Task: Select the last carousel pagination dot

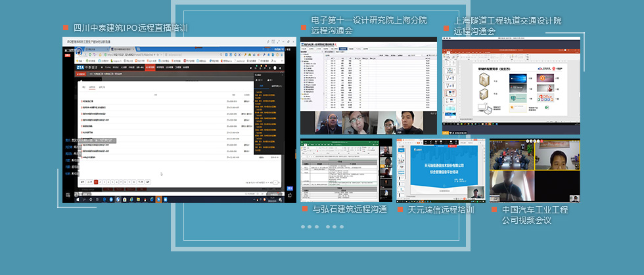Action: (341, 226)
